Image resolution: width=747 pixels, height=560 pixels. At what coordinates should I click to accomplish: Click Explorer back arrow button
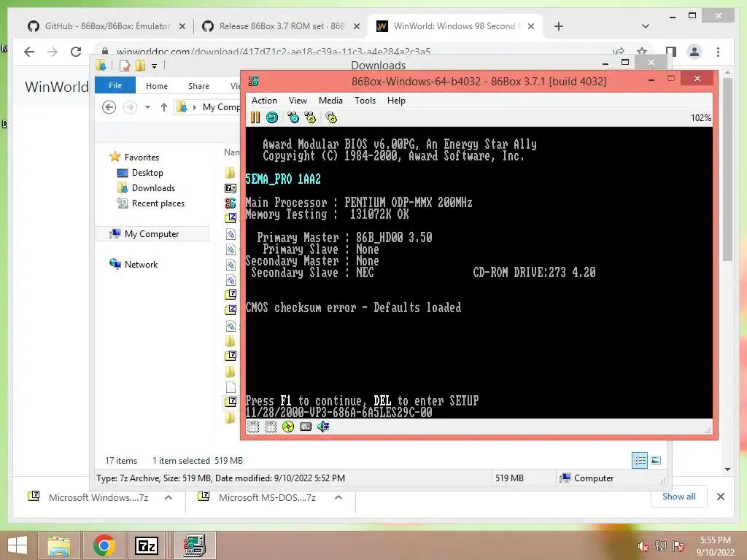point(109,107)
